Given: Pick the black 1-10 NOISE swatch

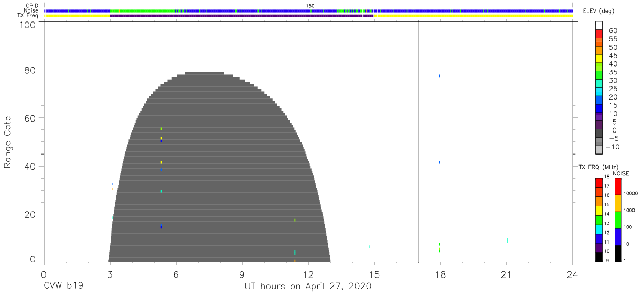Looking at the screenshot, I should tap(618, 253).
